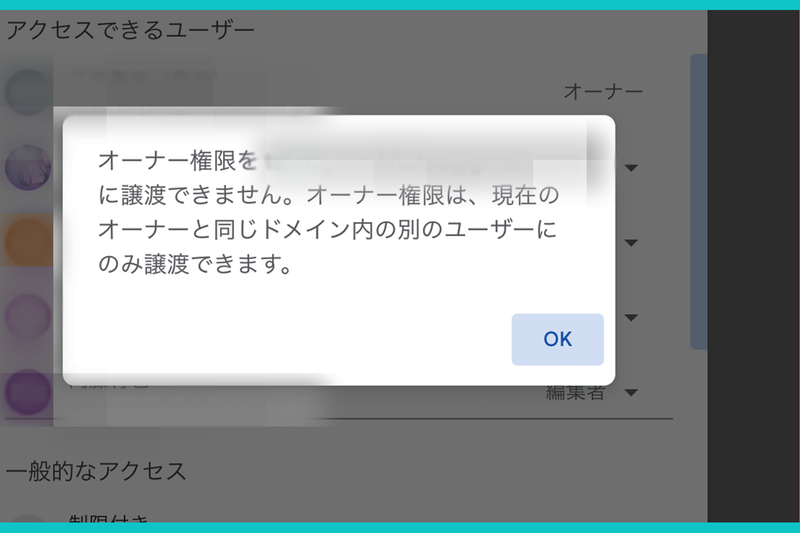800x533 pixels.
Task: Click the 編集者 role label
Action: pos(576,393)
